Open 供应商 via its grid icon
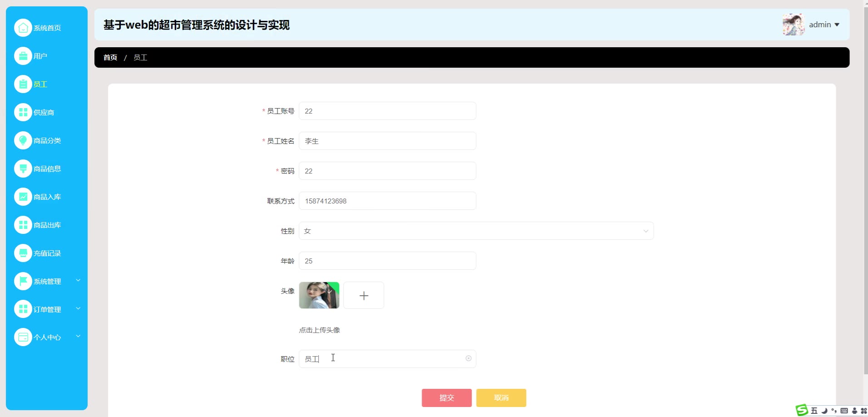This screenshot has width=868, height=417. pos(23,112)
